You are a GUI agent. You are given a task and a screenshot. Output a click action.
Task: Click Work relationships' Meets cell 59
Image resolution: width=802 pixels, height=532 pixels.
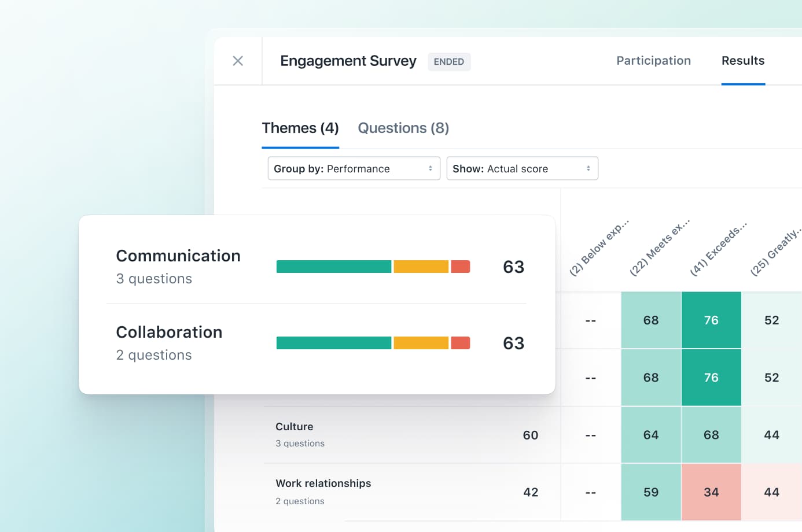click(x=651, y=492)
